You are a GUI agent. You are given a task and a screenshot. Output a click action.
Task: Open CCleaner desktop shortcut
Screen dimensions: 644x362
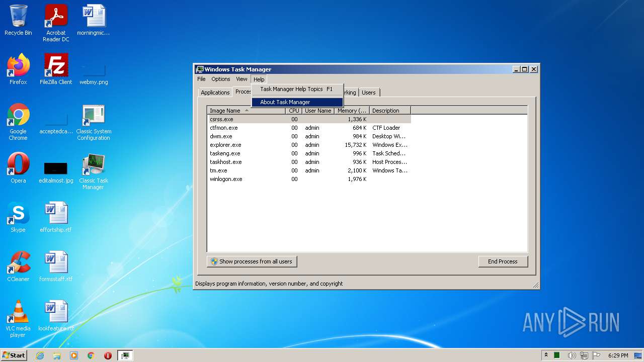pos(18,266)
